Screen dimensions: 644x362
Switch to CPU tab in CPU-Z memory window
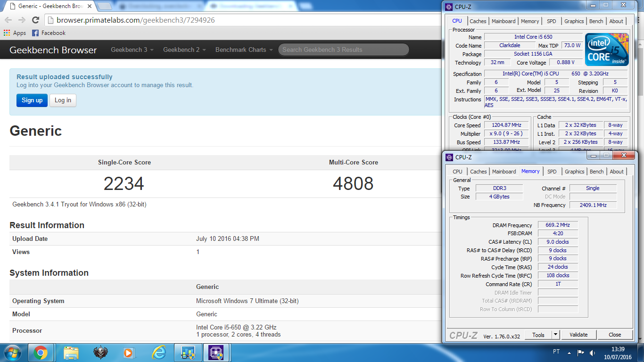(x=457, y=172)
